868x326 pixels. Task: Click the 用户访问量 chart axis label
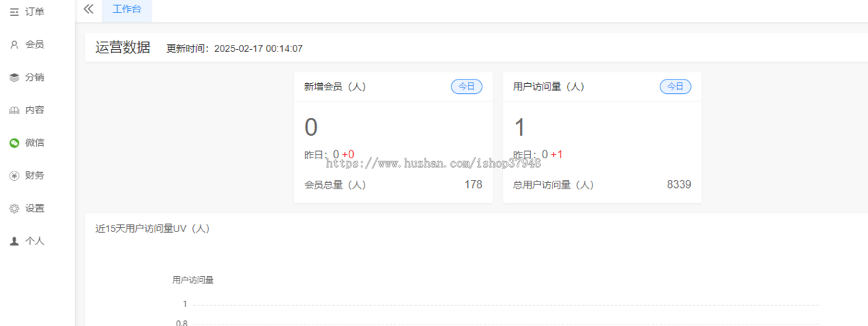[193, 280]
